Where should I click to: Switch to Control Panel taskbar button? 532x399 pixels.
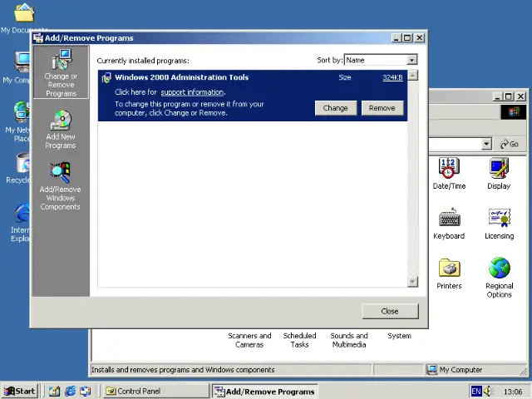tap(156, 392)
